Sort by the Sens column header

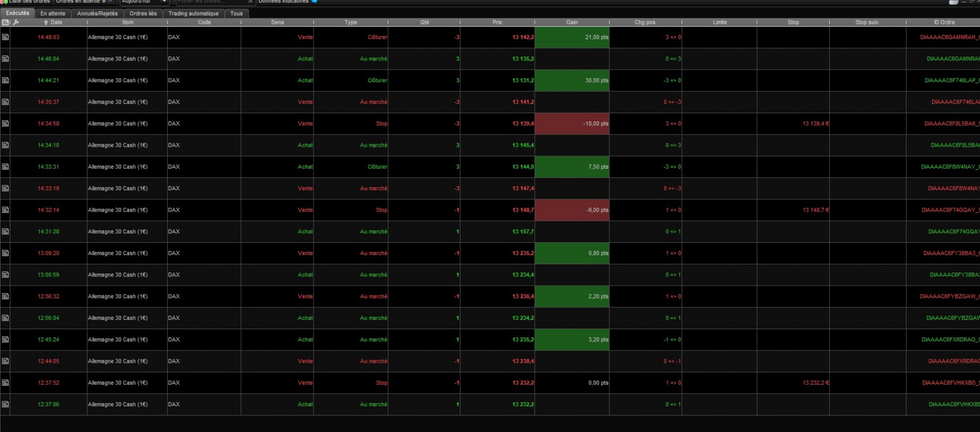coord(277,22)
